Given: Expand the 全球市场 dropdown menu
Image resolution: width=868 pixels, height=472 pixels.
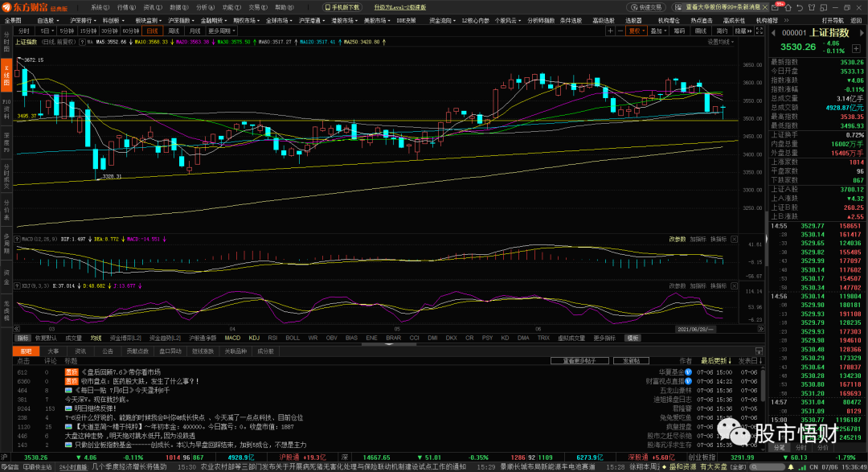Looking at the screenshot, I should (x=279, y=20).
